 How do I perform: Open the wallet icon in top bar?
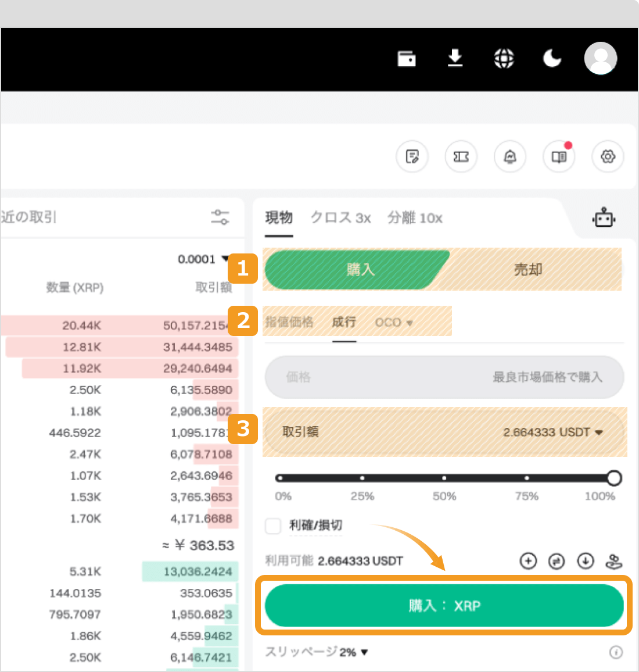pyautogui.click(x=407, y=59)
